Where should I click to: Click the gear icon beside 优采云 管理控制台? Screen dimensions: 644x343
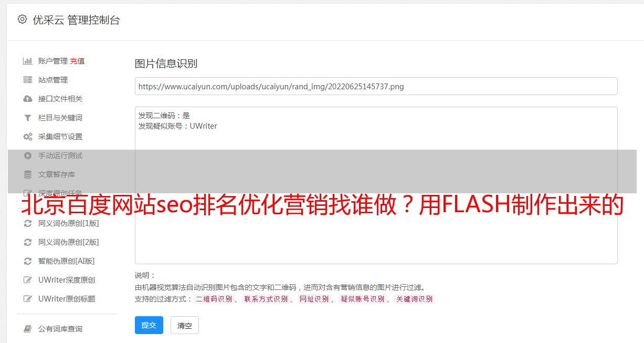[22, 19]
